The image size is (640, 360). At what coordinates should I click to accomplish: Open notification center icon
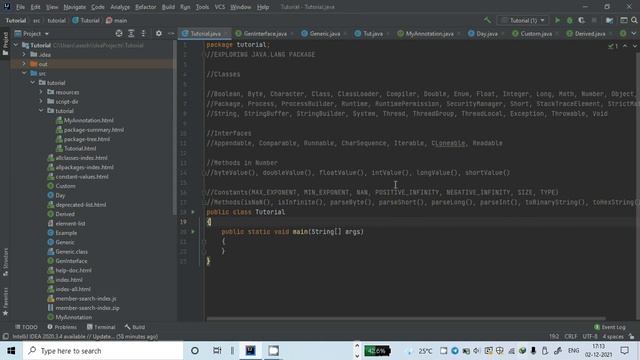[x=624, y=351]
